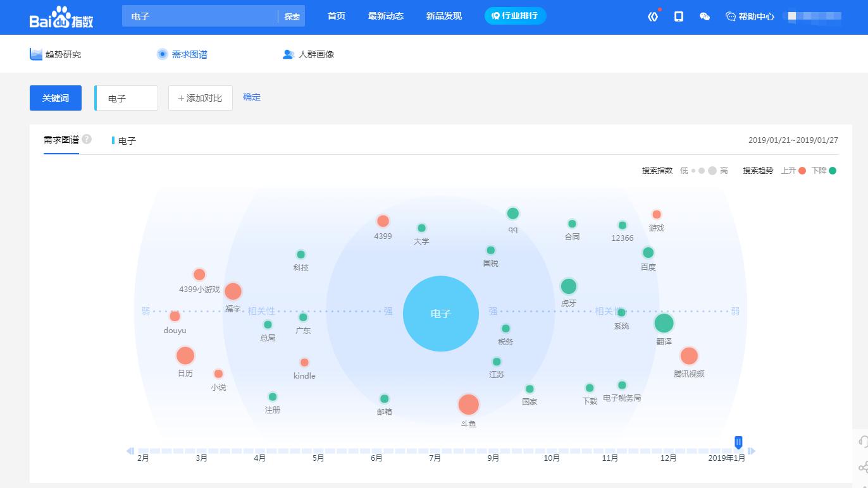This screenshot has width=868, height=488.
Task: Click the help question icon beside 需求图谱
Action: point(87,139)
